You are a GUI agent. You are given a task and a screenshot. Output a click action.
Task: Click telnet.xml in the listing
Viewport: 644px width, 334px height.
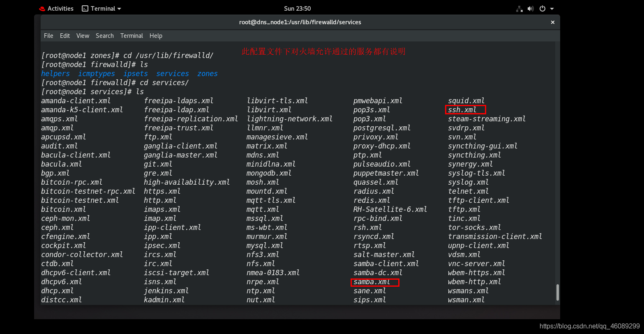(x=469, y=191)
